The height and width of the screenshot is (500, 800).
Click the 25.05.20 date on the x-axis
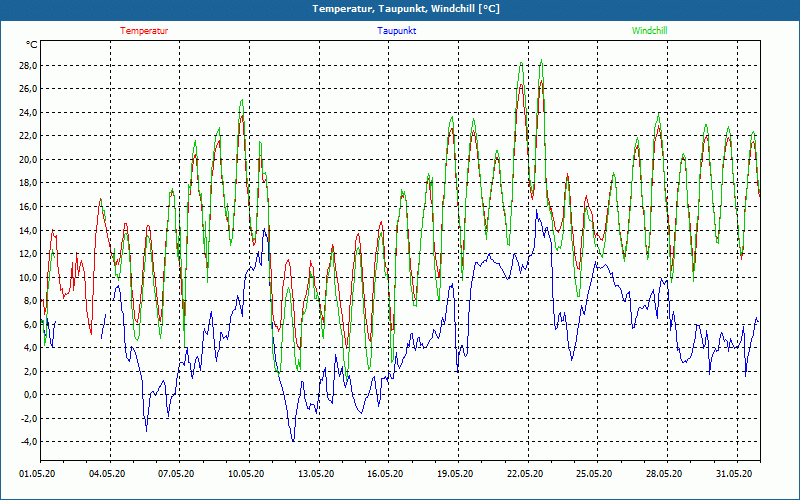(594, 474)
